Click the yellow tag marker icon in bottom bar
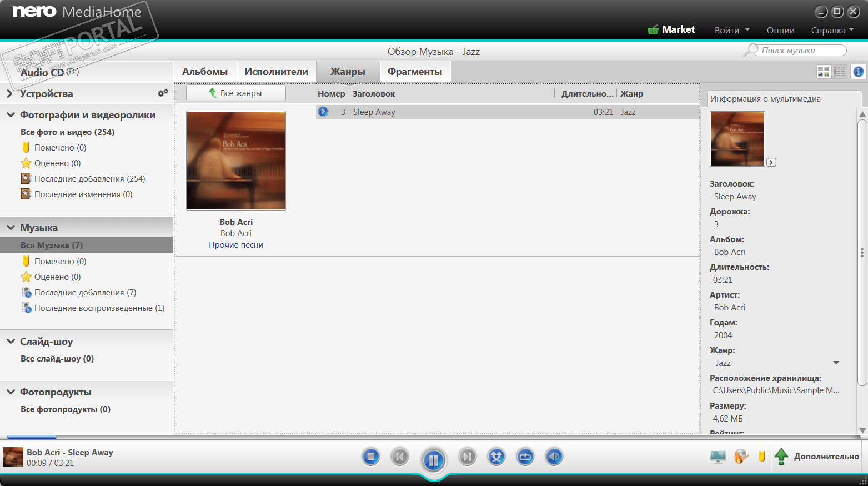Viewport: 868px width, 486px height. click(x=762, y=457)
